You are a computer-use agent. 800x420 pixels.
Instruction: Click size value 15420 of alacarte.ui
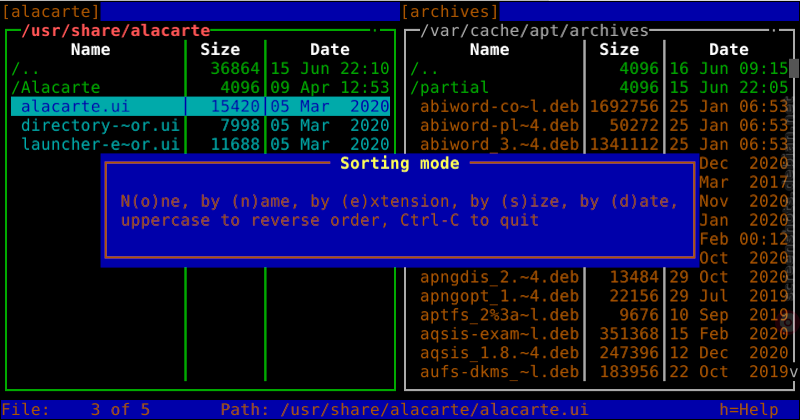(235, 106)
